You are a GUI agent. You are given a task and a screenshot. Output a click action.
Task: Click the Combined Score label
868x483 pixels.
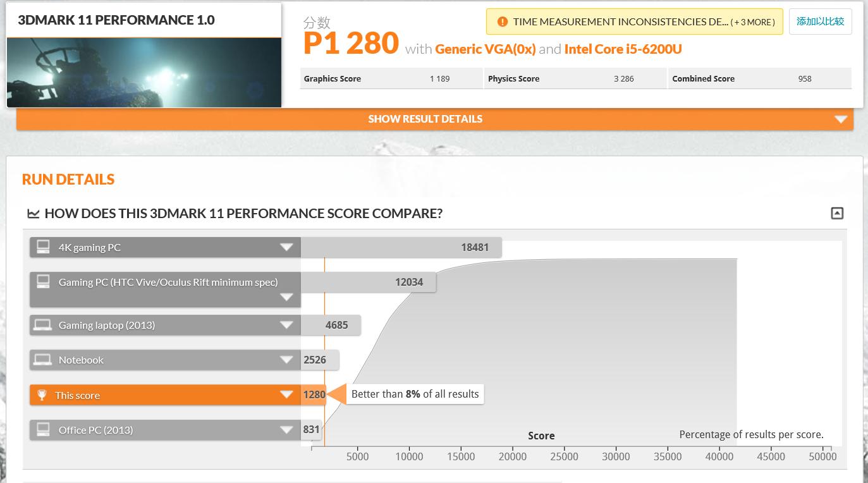tap(704, 79)
